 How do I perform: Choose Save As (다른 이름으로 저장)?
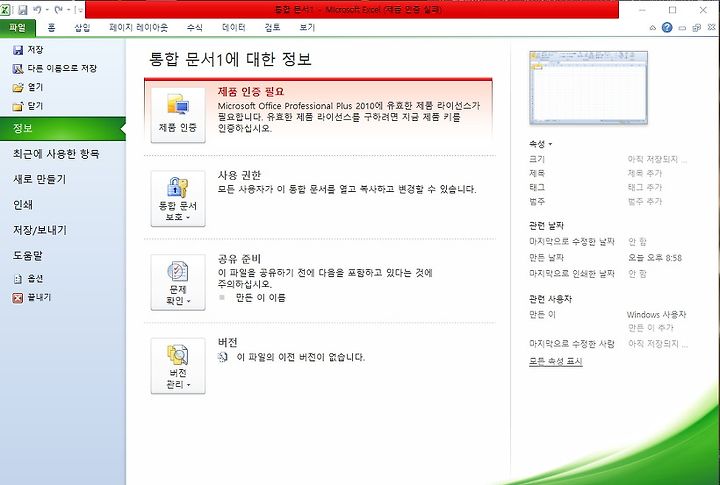point(55,68)
